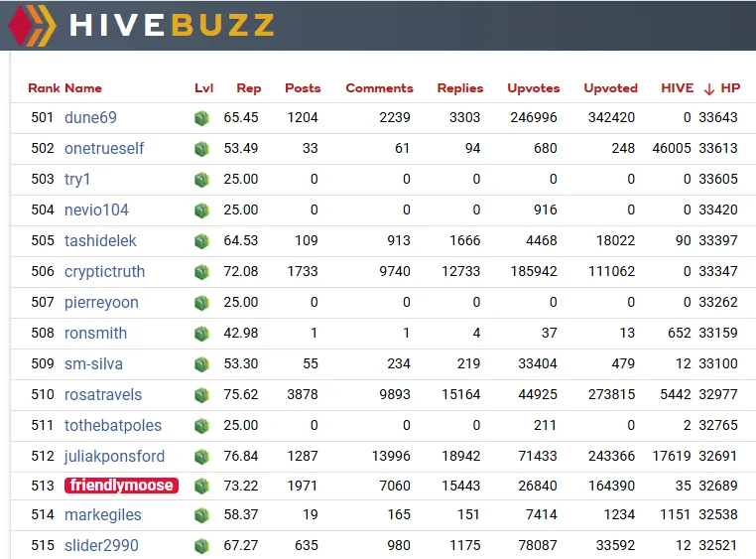Click the level badge icon in dune69's row
Image resolution: width=756 pixels, height=559 pixels.
[201, 118]
